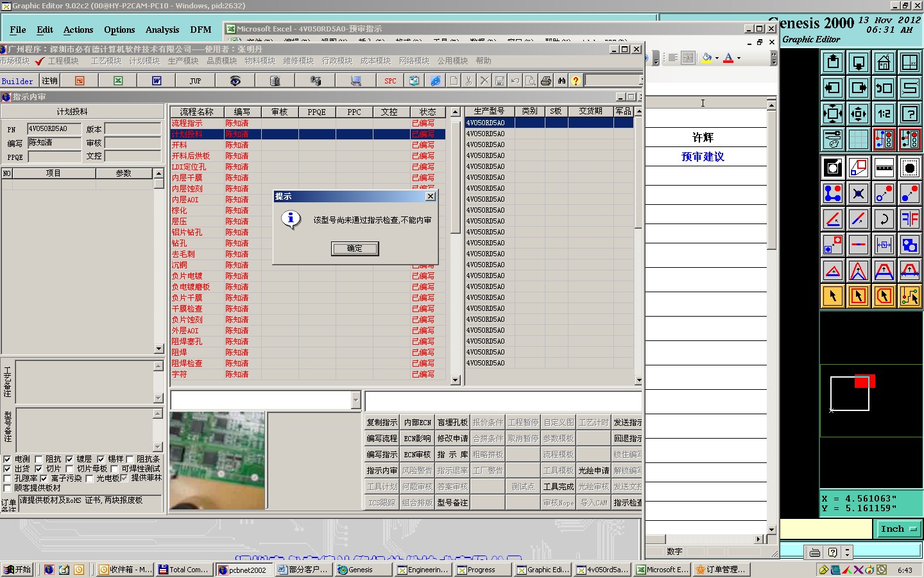Check the 顾客提供板材 checkbox

point(7,488)
